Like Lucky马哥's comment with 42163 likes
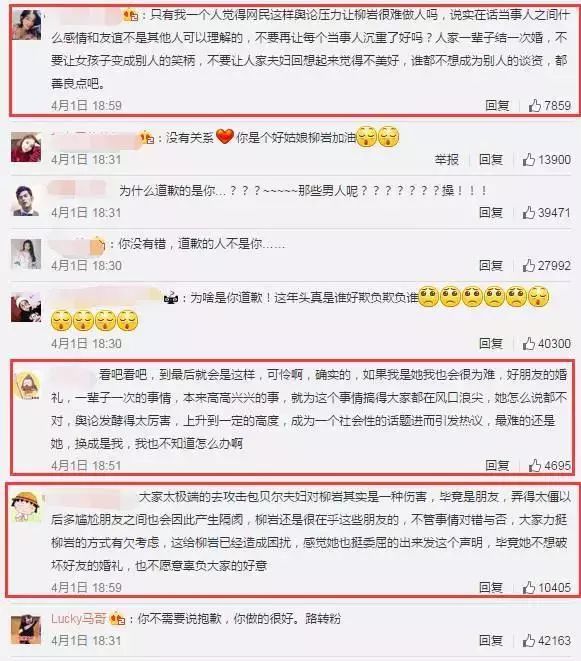The image size is (581, 661). [529, 641]
